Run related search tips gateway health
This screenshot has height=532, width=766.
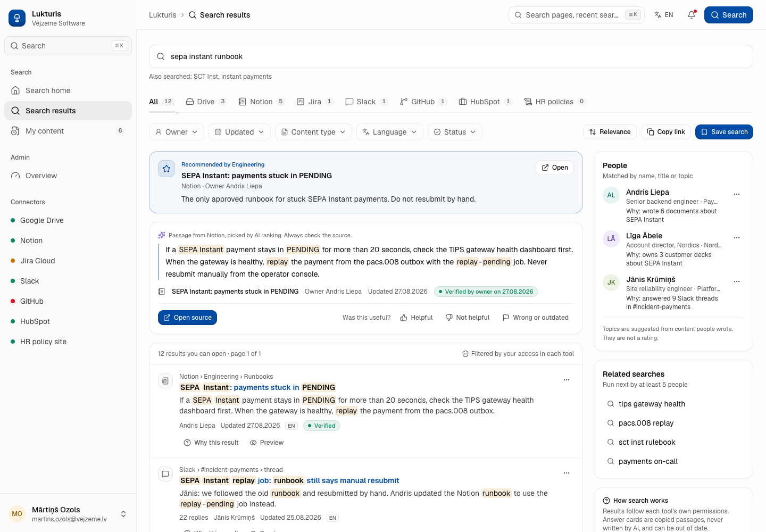[x=673, y=404]
